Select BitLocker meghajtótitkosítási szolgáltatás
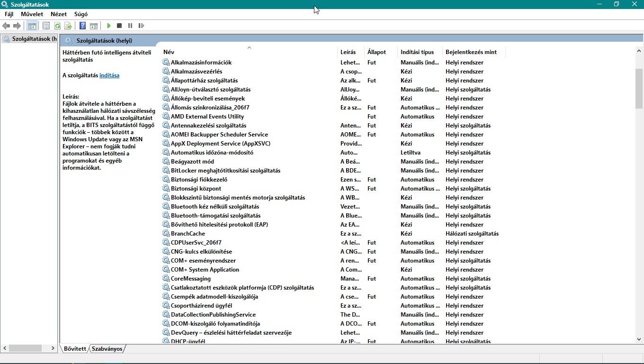644x364 pixels. 333,170
